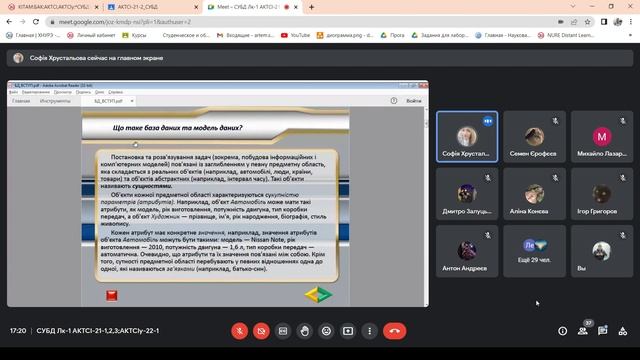The width and height of the screenshot is (640, 360).
Task: Open the activities icon
Action: [x=622, y=331]
